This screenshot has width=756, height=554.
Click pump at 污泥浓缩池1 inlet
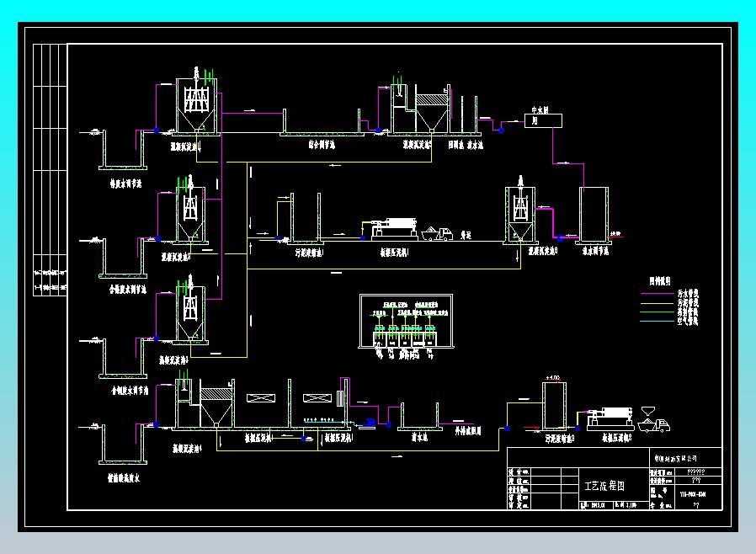click(278, 237)
